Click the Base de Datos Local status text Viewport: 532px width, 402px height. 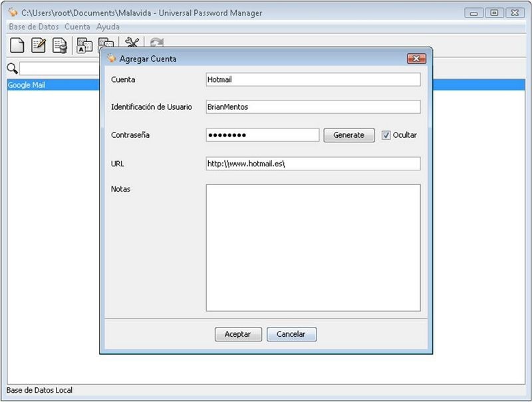pyautogui.click(x=39, y=390)
